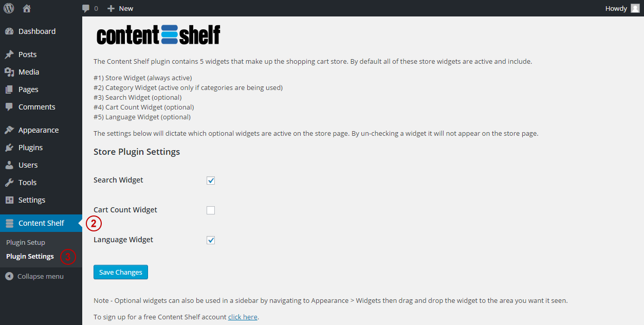Click the user avatar icon beside Howdy
Image resolution: width=644 pixels, height=325 pixels.
pos(635,8)
